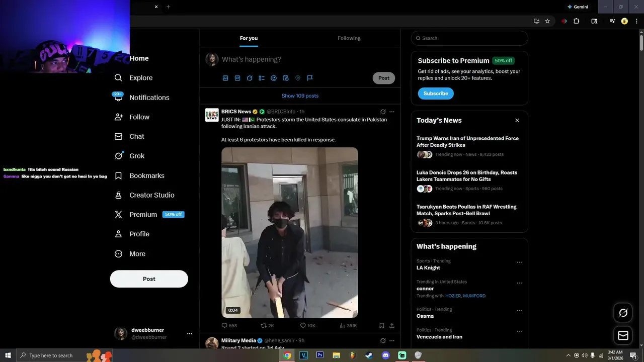The image size is (644, 362).
Task: Add a poll to the new post
Action: click(x=262, y=78)
